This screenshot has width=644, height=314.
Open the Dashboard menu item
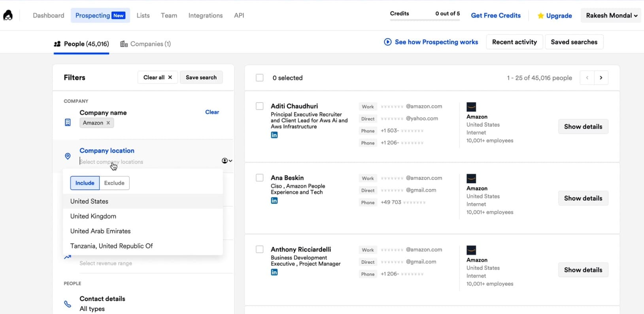point(49,15)
